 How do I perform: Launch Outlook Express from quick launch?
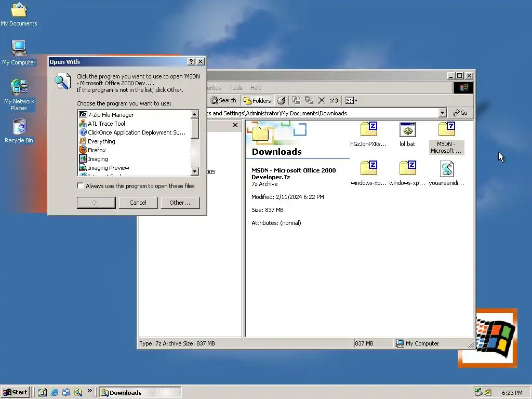66,392
